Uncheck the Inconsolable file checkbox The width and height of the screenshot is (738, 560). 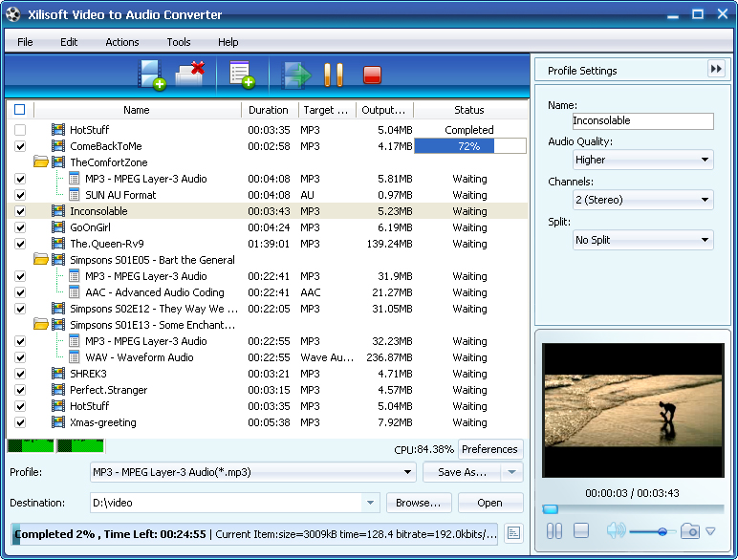[20, 211]
